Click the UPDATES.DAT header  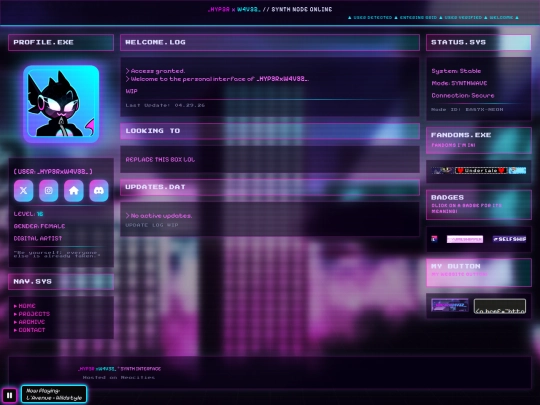[x=270, y=187]
